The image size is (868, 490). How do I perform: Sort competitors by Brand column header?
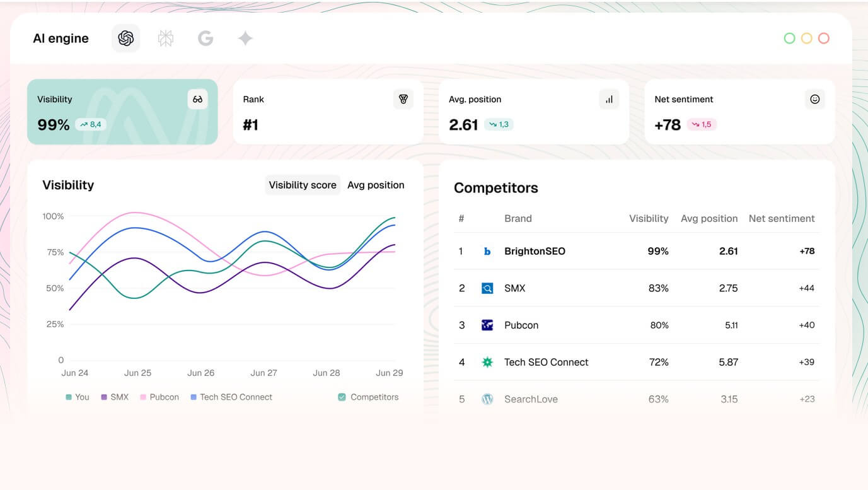tap(518, 219)
